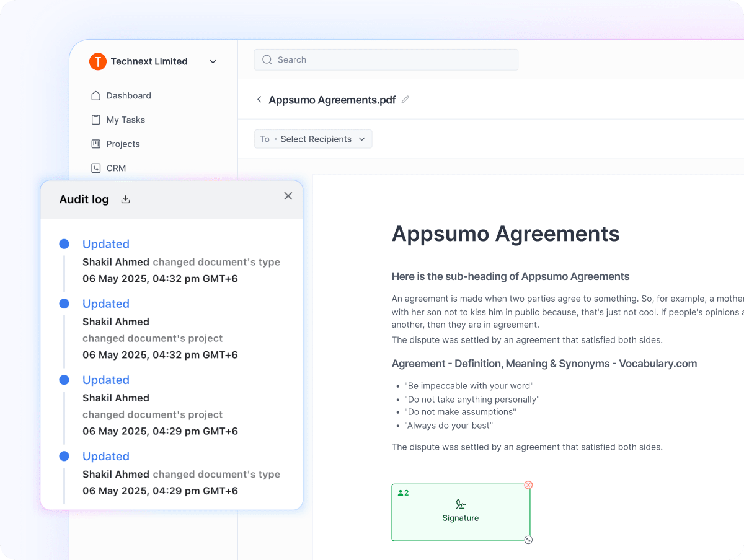Open the Projects board icon
This screenshot has width=744, height=560.
95,144
